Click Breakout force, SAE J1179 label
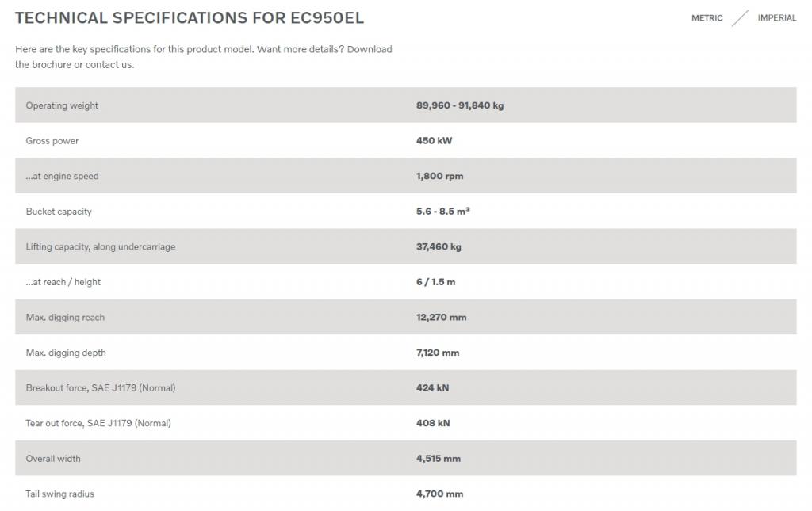The image size is (812, 511). point(101,388)
